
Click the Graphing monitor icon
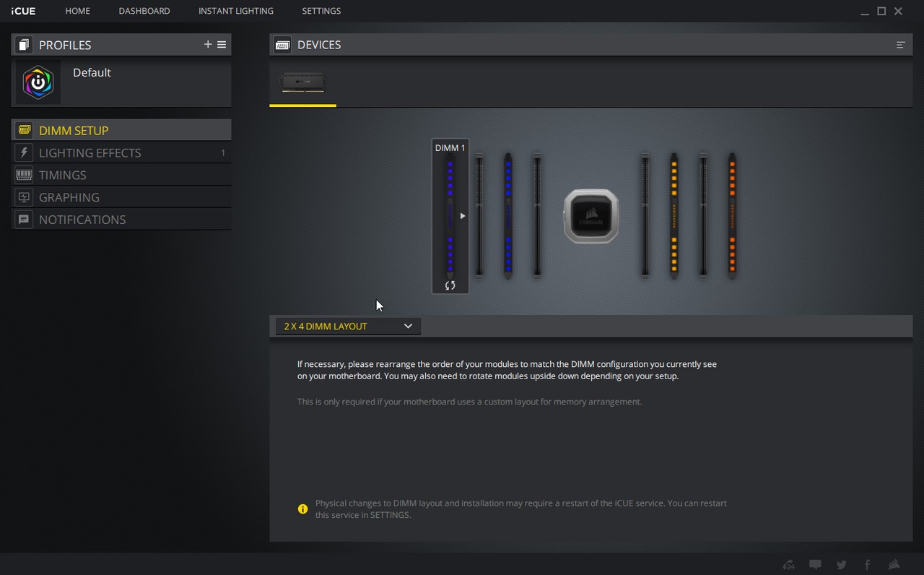click(24, 197)
